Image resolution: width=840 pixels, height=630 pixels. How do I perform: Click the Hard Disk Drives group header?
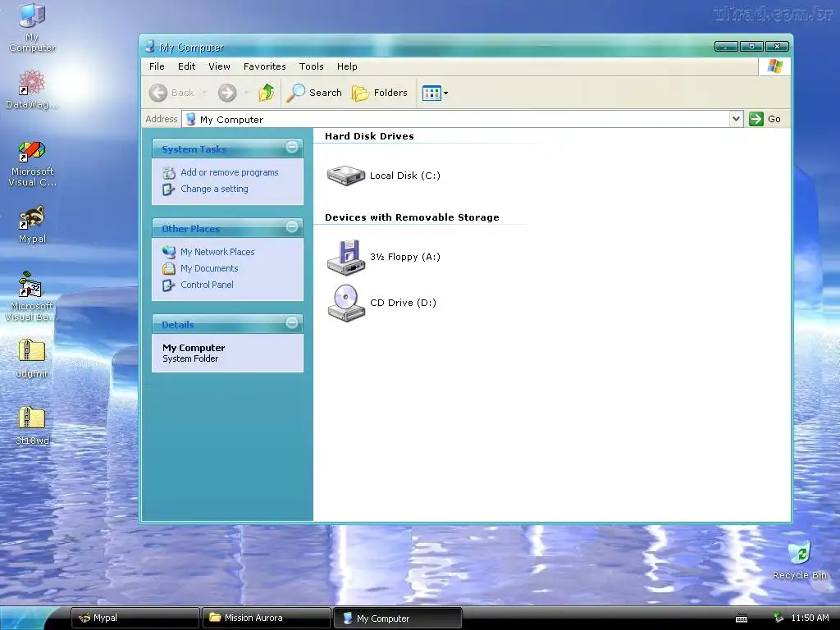click(369, 136)
